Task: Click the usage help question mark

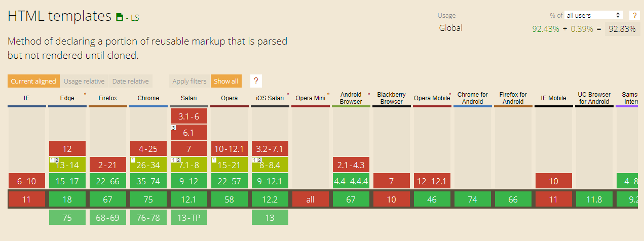Action: (633, 15)
